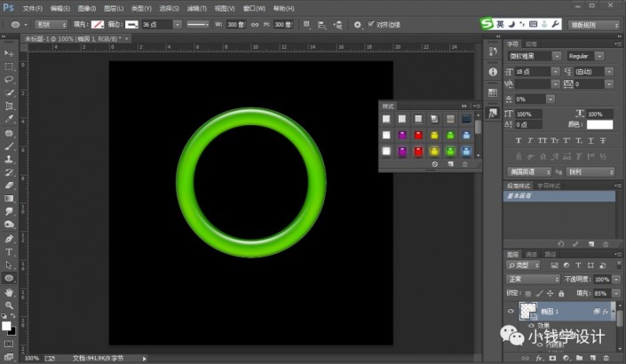
Task: Click the red glass button style preset
Action: [418, 135]
